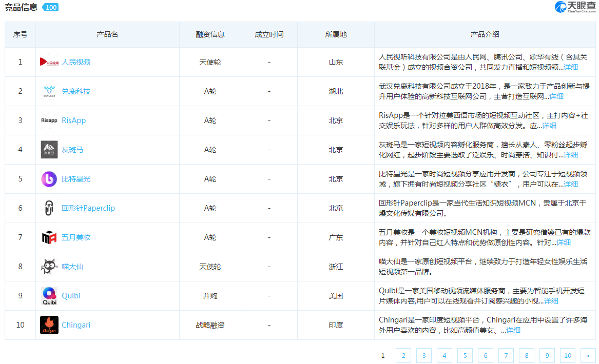Click the Risapp logo icon

tap(49, 120)
